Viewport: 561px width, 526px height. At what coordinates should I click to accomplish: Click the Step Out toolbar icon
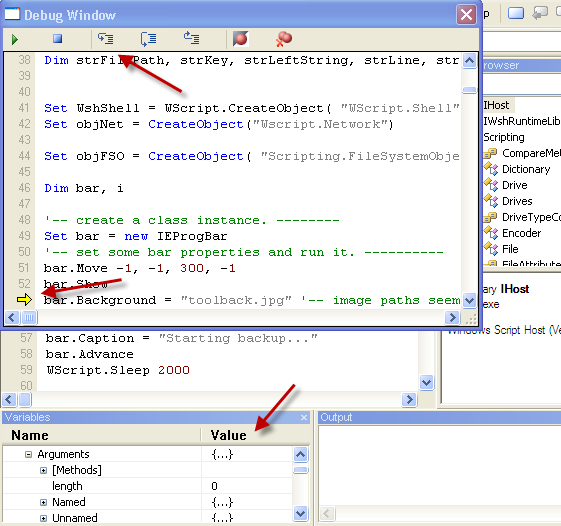click(x=191, y=38)
